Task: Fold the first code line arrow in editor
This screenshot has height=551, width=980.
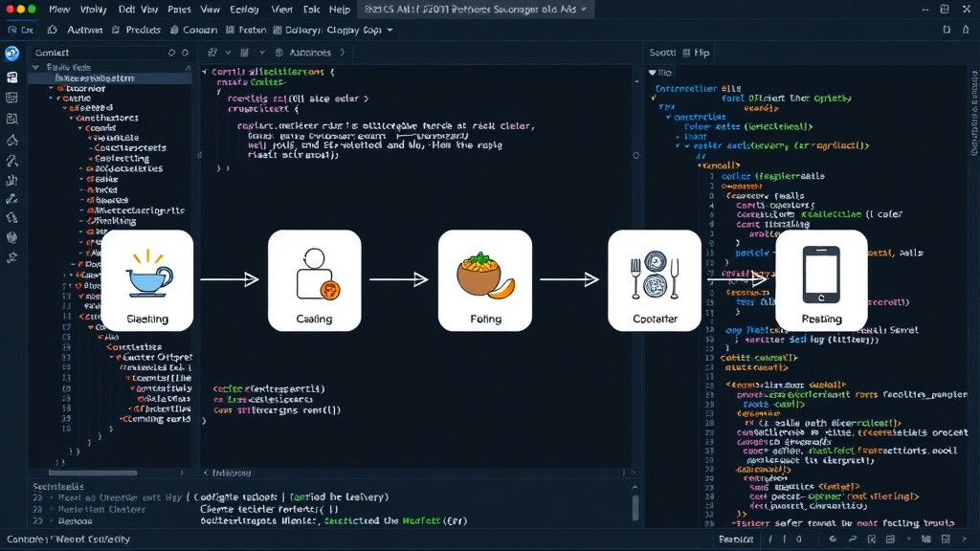Action: click(205, 72)
